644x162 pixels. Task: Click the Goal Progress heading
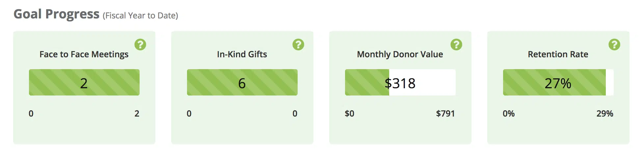56,14
